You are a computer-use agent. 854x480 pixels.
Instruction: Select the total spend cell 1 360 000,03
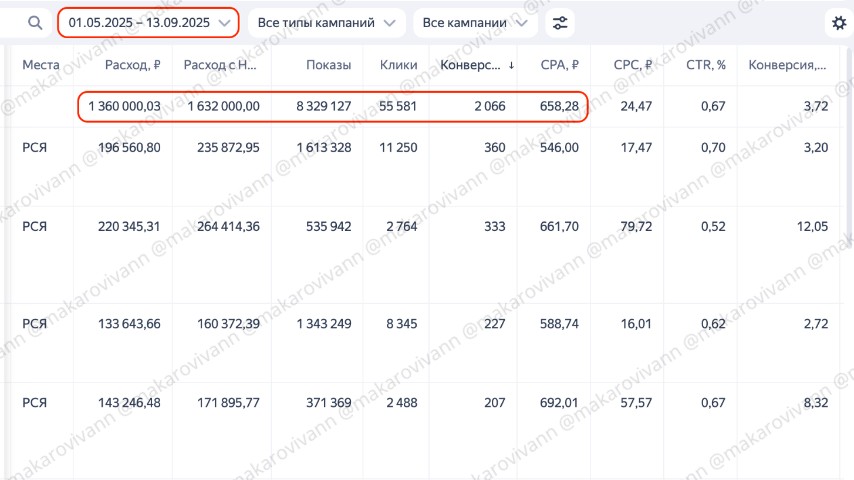pos(124,106)
